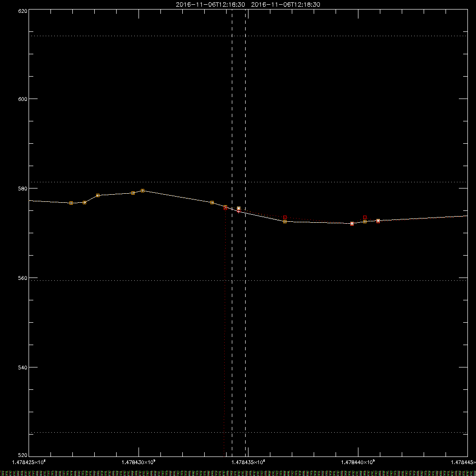Click the second timestamp in the plot title
Screen dimensions: 476x476
click(x=286, y=5)
